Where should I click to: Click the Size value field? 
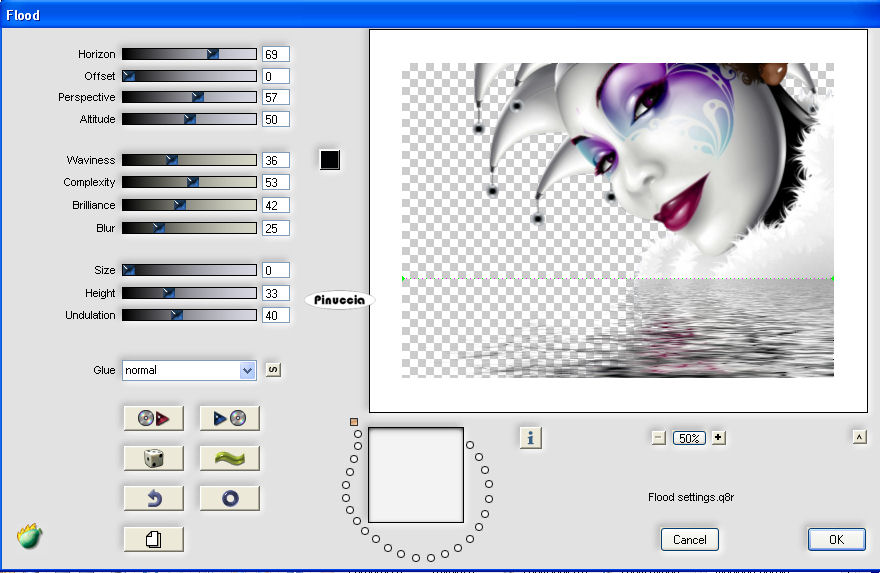[x=276, y=271]
